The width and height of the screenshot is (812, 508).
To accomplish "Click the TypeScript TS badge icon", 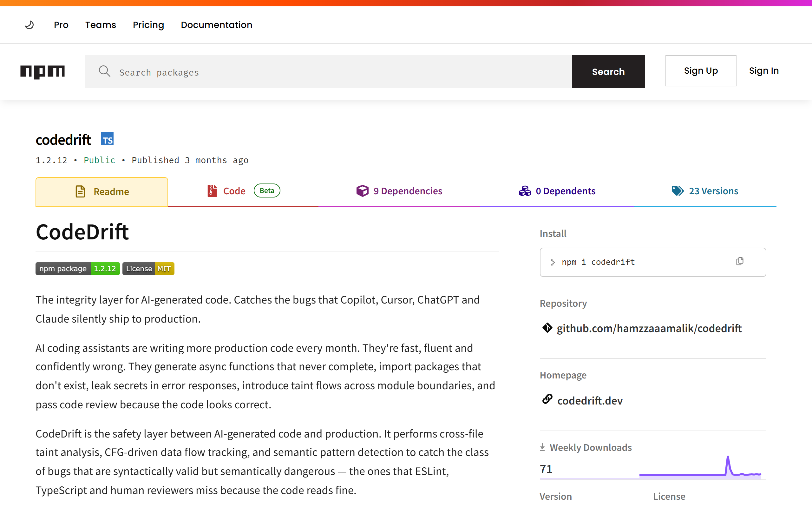I will (x=107, y=139).
